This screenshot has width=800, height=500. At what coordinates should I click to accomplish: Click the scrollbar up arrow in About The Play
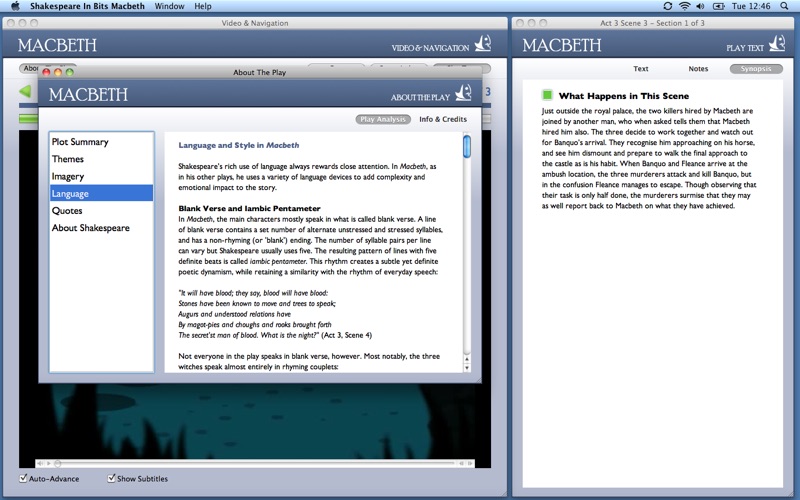pos(466,359)
